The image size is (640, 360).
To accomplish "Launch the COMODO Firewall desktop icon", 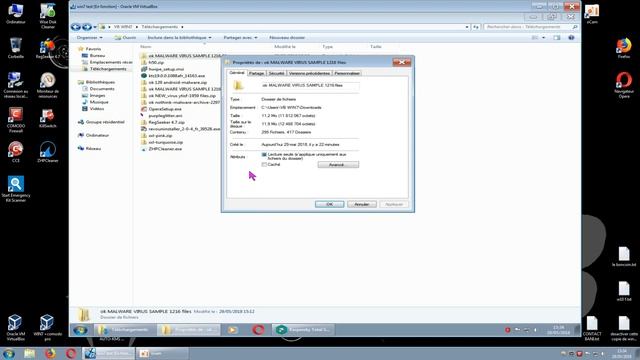I will [x=16, y=120].
